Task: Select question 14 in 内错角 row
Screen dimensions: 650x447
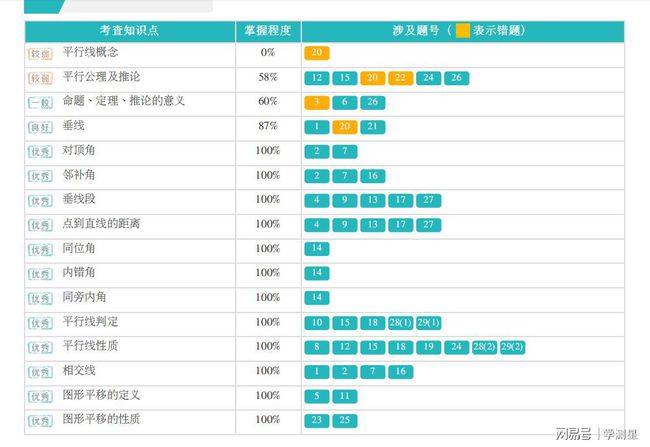Action: coord(317,273)
